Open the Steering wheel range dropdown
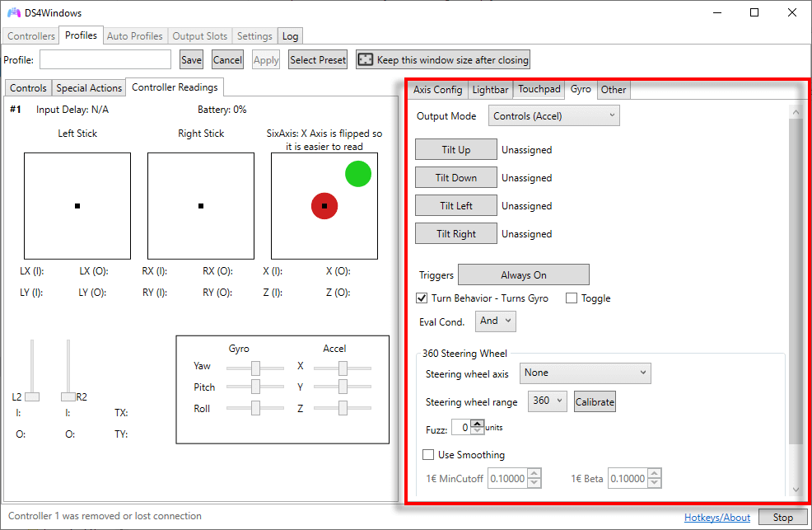This screenshot has width=812, height=530. pos(548,401)
